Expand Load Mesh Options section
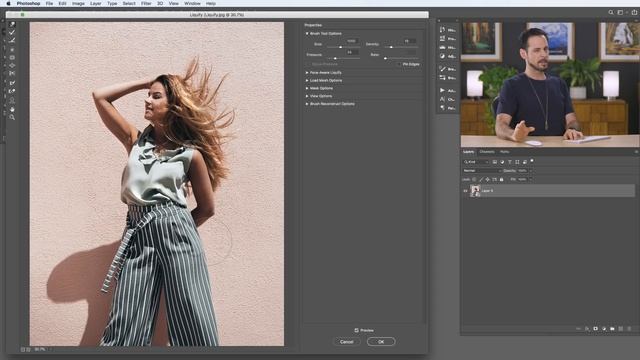The image size is (640, 360). [307, 80]
